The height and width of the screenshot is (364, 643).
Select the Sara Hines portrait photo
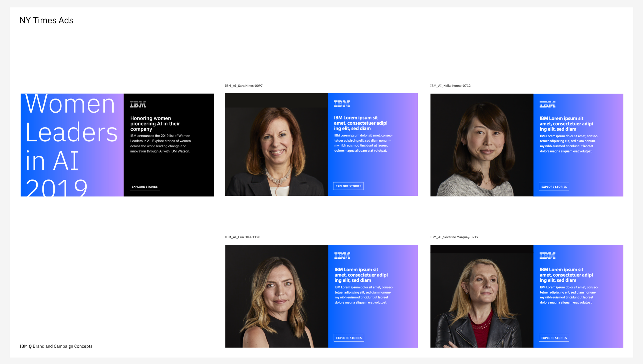[276, 144]
